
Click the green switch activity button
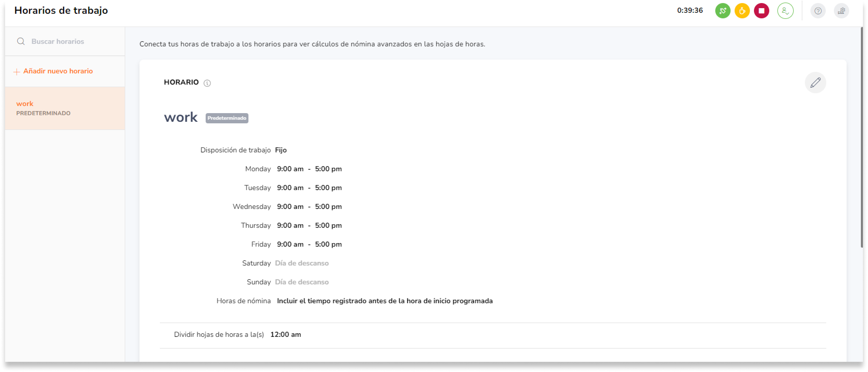click(722, 11)
